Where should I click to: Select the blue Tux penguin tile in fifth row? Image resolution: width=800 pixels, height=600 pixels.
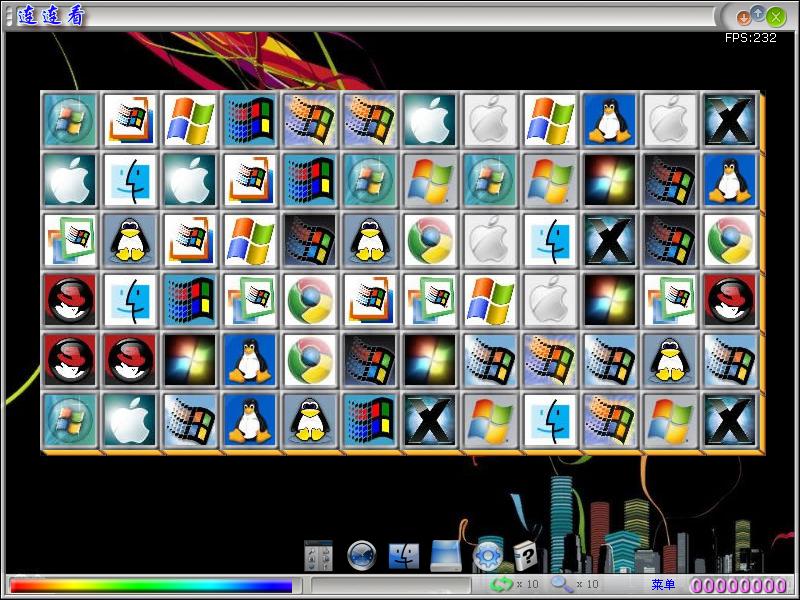250,360
